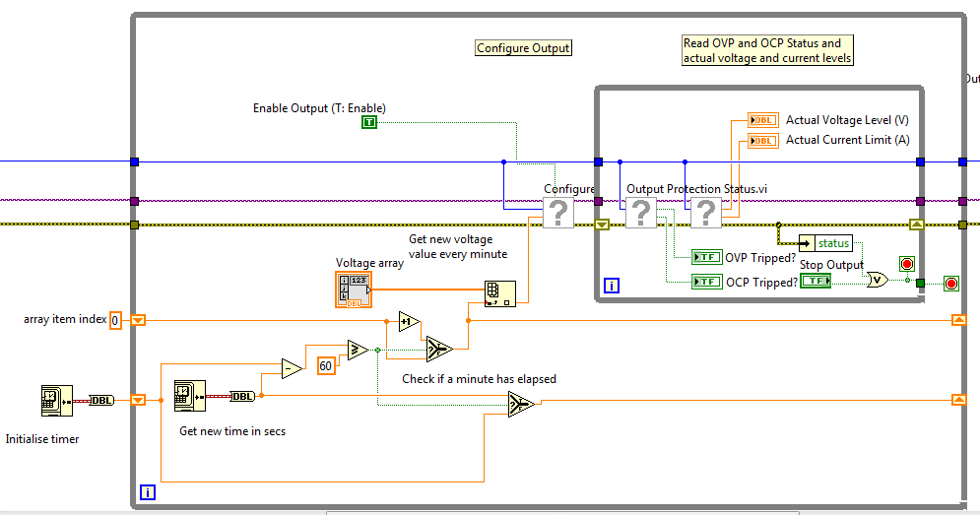Click the Voltage array label
This screenshot has height=515, width=980.
[369, 263]
